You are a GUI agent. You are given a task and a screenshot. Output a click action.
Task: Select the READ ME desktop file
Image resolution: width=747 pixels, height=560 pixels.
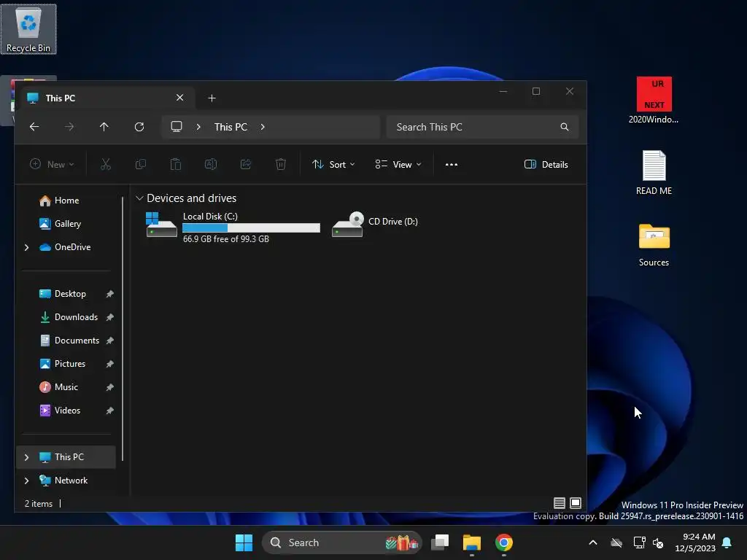(x=654, y=173)
